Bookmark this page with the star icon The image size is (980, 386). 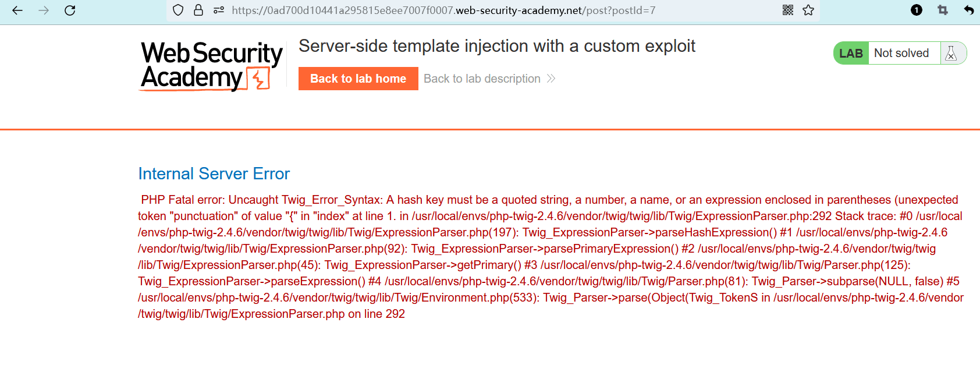(808, 10)
